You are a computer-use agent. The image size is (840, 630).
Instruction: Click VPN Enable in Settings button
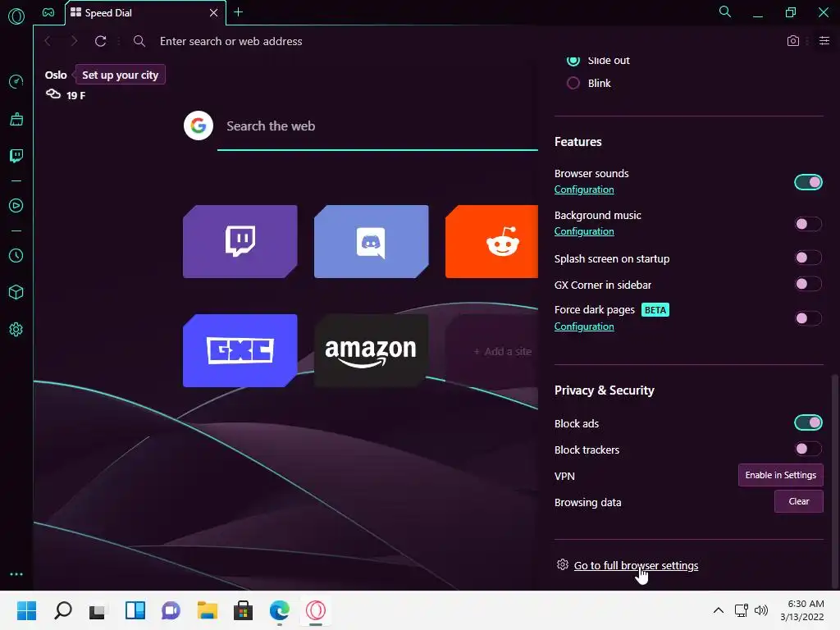pyautogui.click(x=781, y=475)
